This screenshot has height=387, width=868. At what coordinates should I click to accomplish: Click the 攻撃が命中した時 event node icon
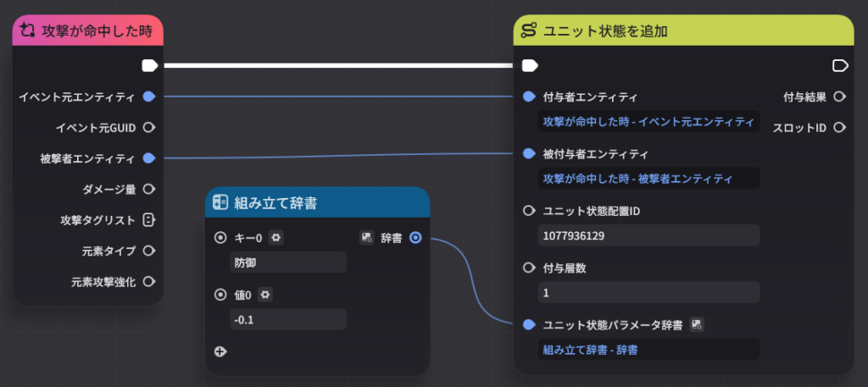point(28,30)
